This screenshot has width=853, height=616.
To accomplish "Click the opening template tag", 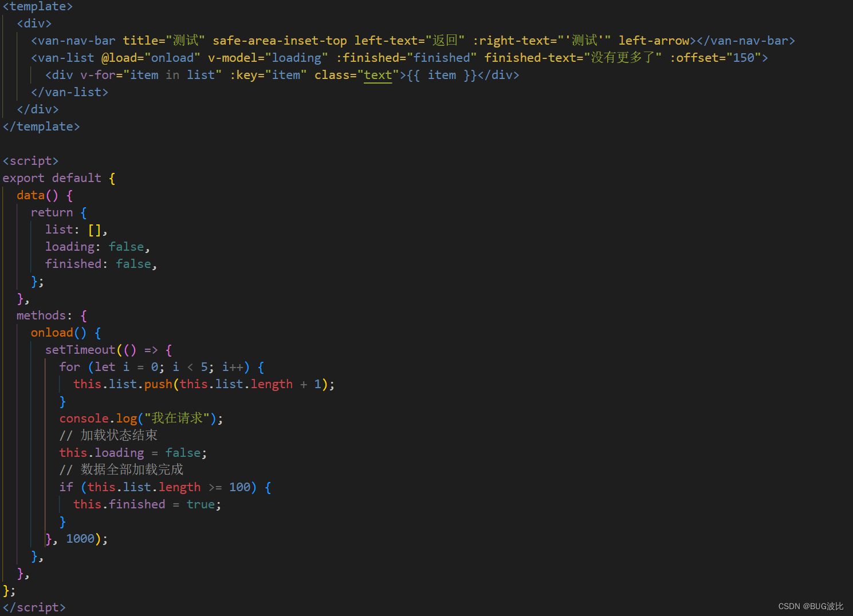I will point(37,6).
